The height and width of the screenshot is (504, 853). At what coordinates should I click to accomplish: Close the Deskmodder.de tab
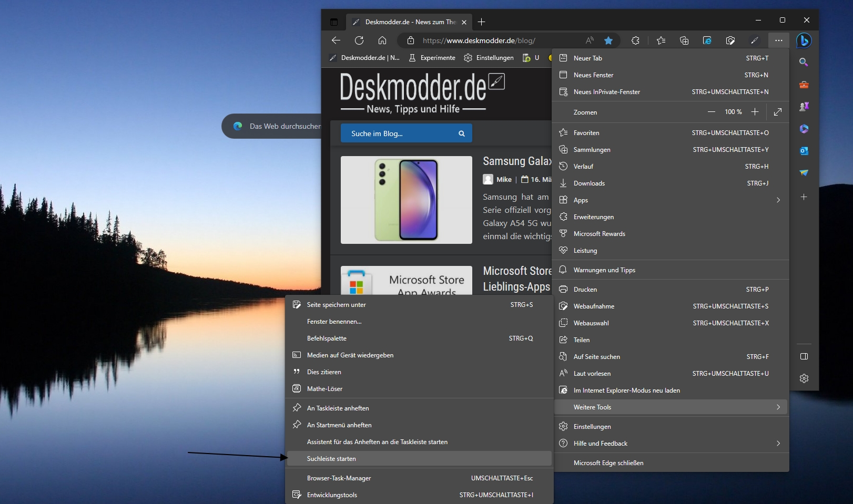464,22
